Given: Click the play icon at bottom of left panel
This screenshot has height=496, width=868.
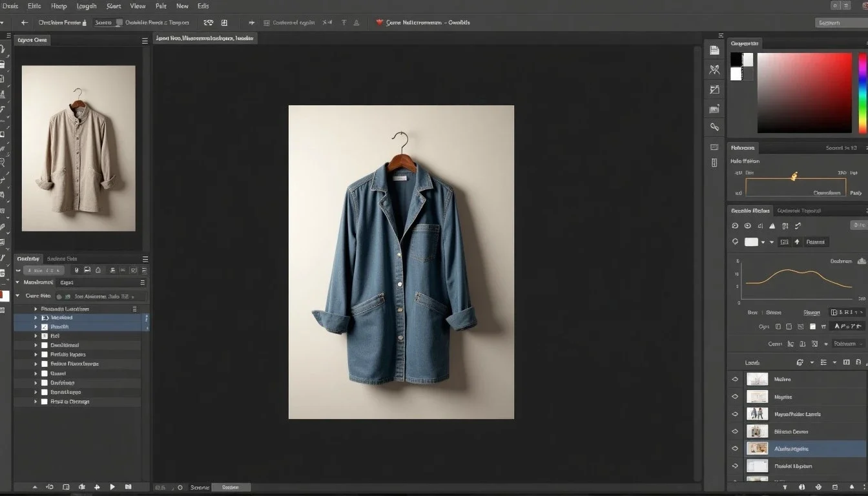Looking at the screenshot, I should 112,487.
